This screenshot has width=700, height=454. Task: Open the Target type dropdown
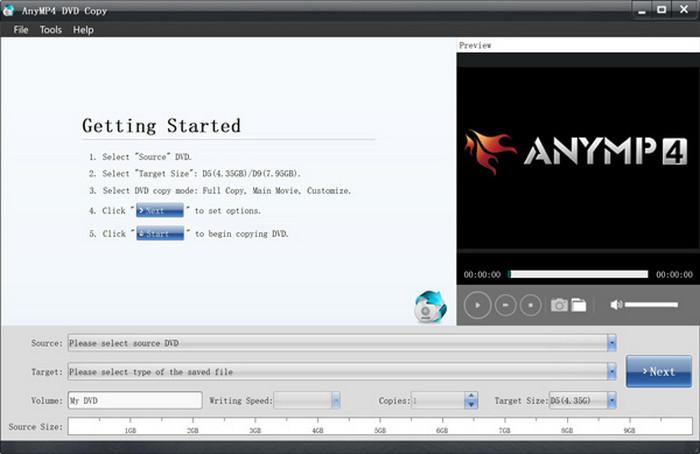[x=611, y=372]
